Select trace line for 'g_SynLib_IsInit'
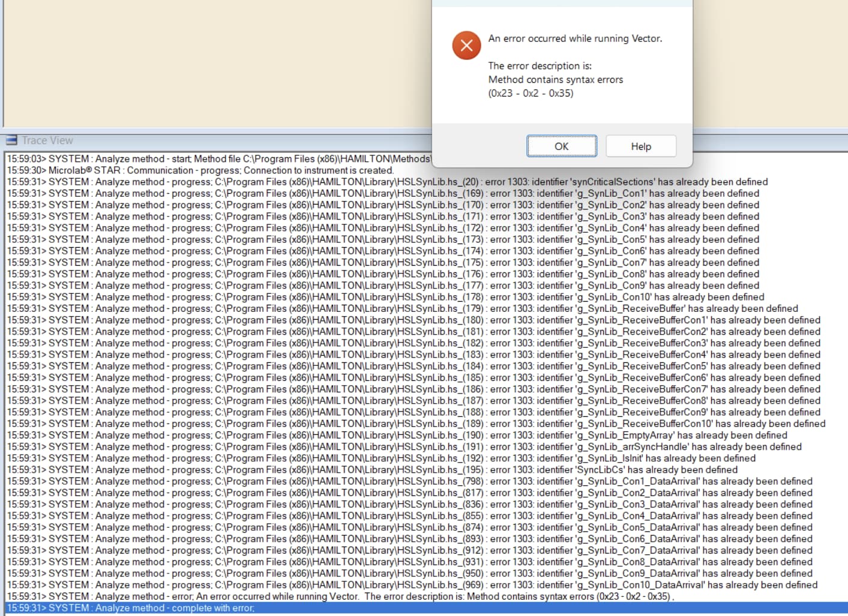 pyautogui.click(x=382, y=458)
